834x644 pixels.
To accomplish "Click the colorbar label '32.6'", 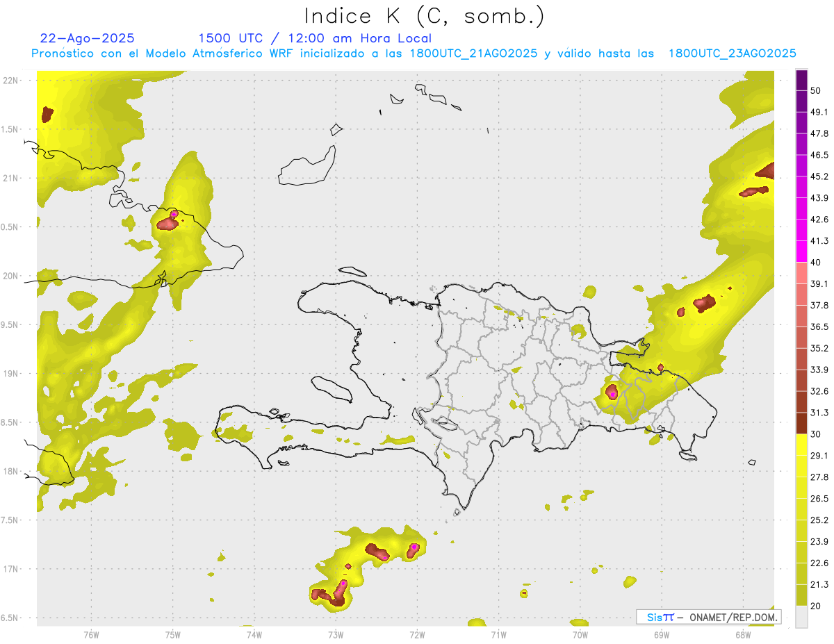I will click(819, 391).
